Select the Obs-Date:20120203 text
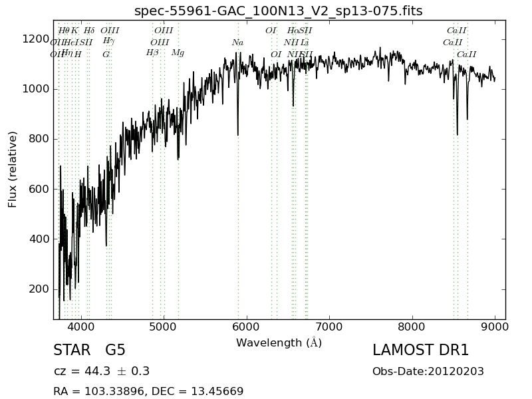The height and width of the screenshot is (399, 532). (428, 372)
